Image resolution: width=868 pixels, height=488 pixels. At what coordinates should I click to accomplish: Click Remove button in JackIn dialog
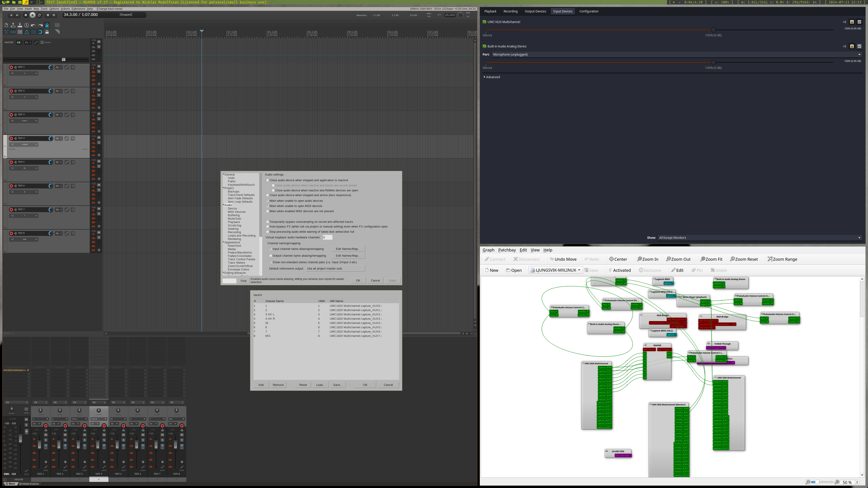pos(278,385)
